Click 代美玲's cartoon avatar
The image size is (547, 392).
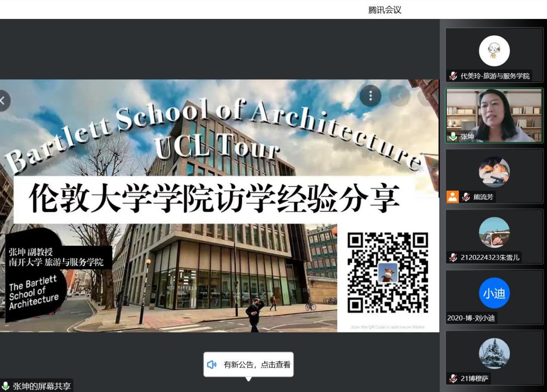click(494, 51)
